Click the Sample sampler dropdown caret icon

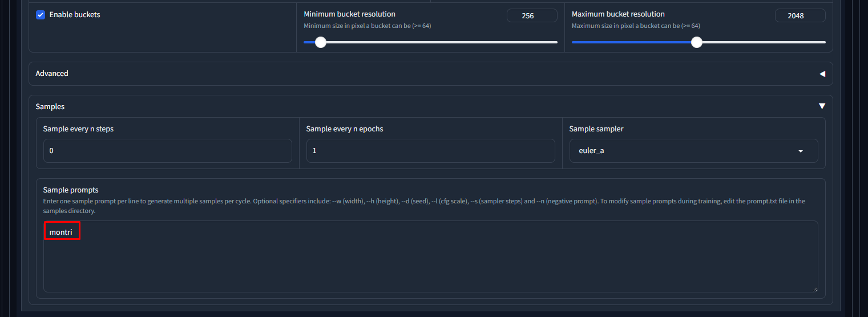(801, 151)
